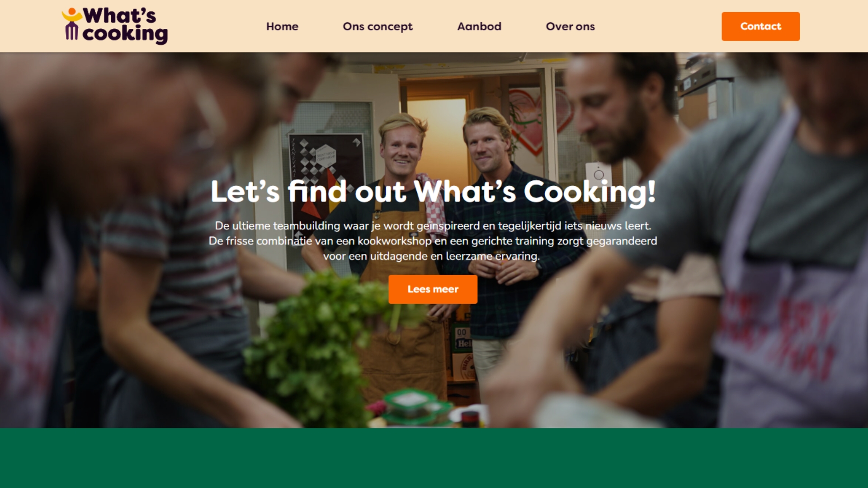This screenshot has height=488, width=868.
Task: Open the Ons concept menu item
Action: 377,27
